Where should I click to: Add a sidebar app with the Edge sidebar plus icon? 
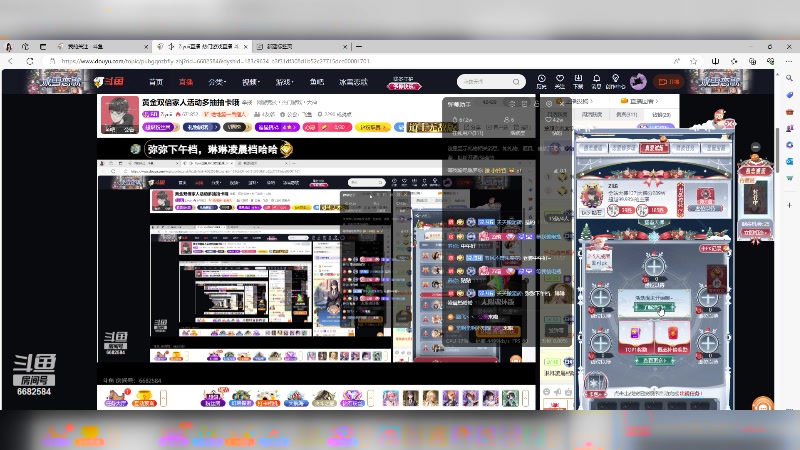point(789,205)
